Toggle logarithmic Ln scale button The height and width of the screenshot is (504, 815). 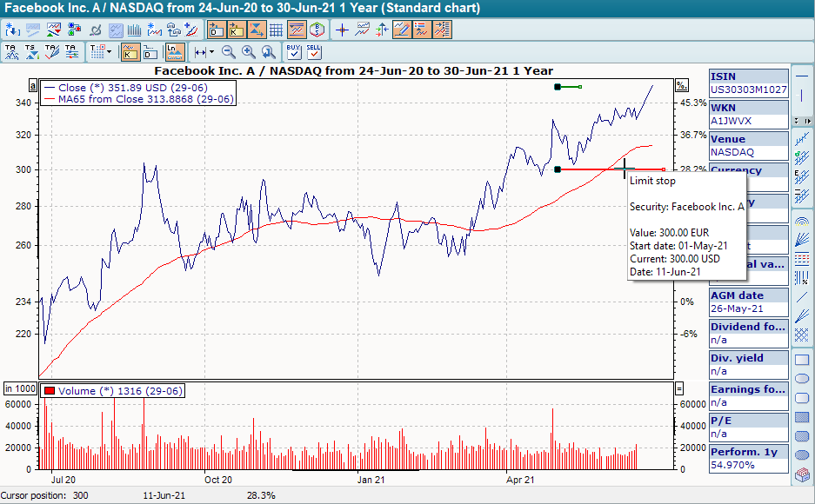coord(175,52)
